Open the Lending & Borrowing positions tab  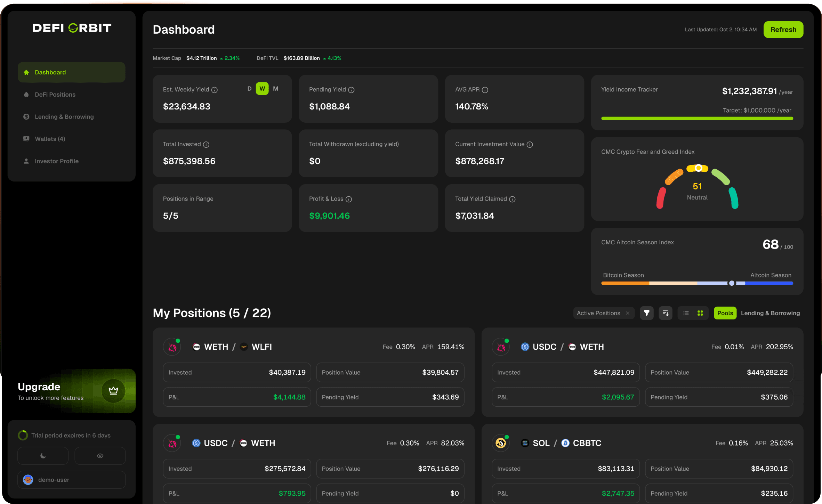770,313
